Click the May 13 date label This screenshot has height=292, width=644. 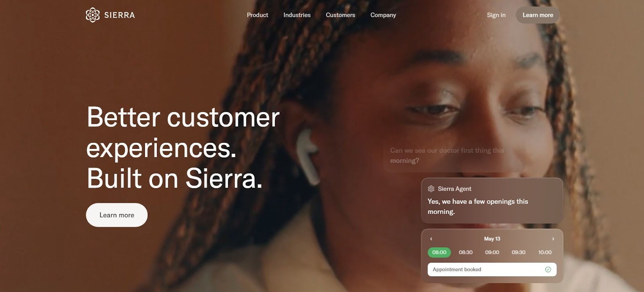pos(492,239)
